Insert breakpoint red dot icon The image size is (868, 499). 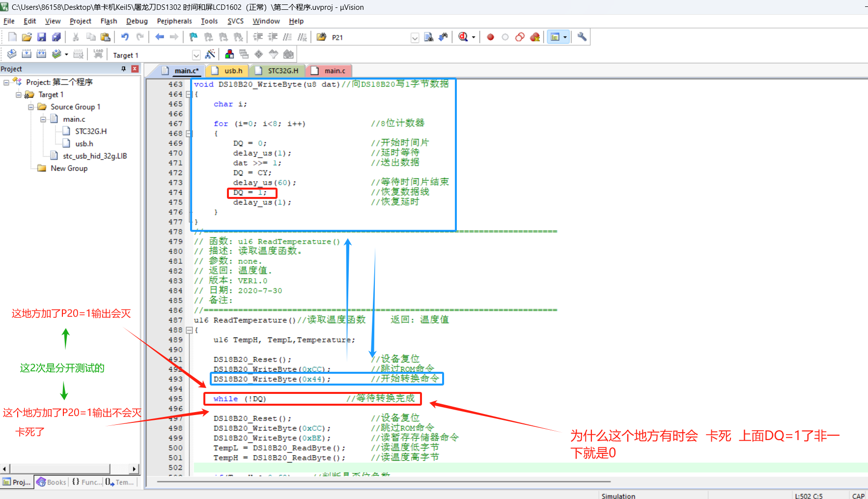[490, 37]
